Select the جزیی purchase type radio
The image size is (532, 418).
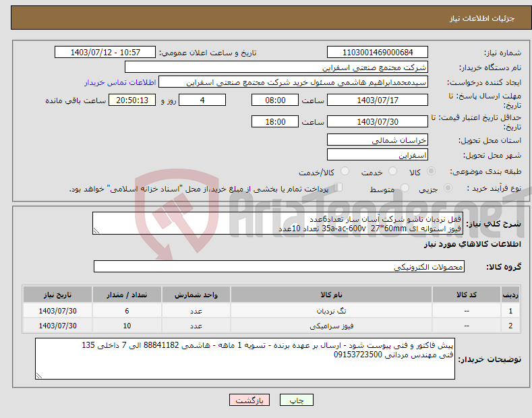coord(448,188)
